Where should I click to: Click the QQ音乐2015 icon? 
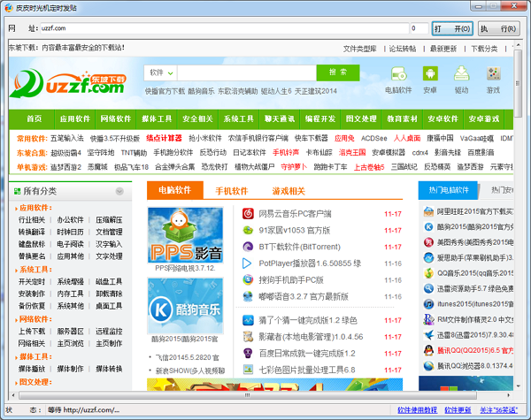428,273
